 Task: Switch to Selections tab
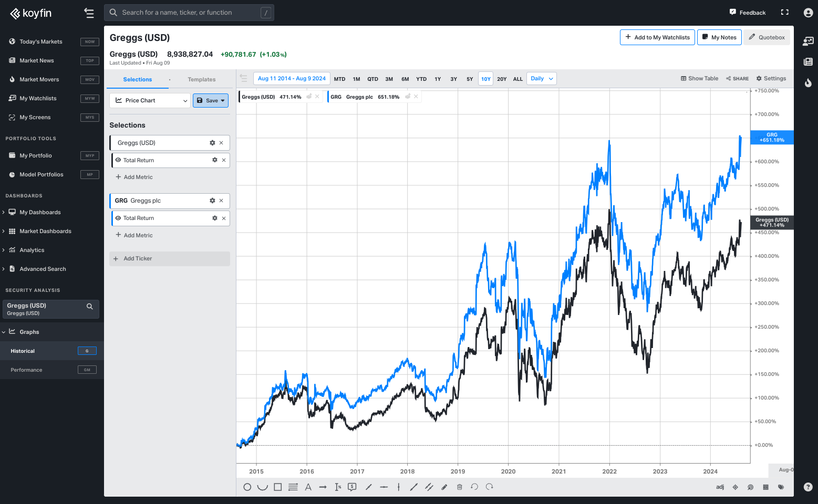click(x=138, y=79)
